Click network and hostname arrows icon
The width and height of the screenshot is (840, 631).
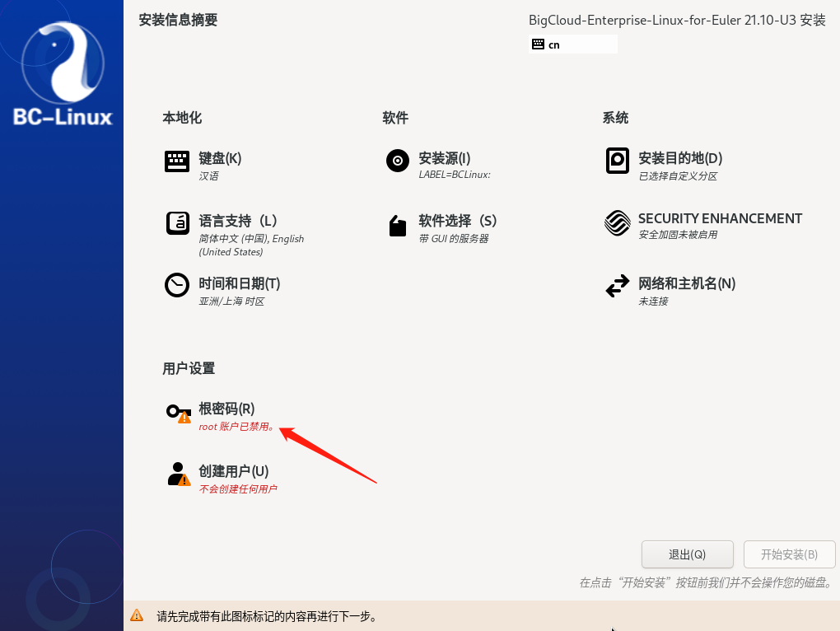coord(617,286)
